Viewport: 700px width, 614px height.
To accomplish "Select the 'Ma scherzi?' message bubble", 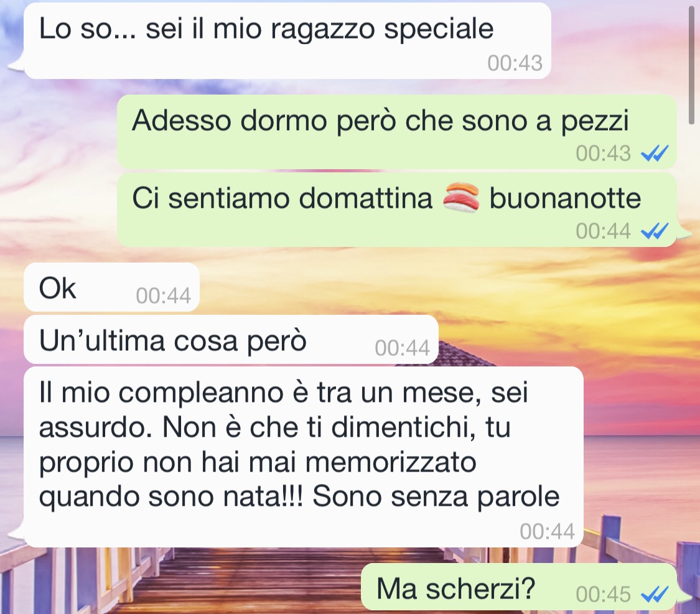I will coord(518,587).
